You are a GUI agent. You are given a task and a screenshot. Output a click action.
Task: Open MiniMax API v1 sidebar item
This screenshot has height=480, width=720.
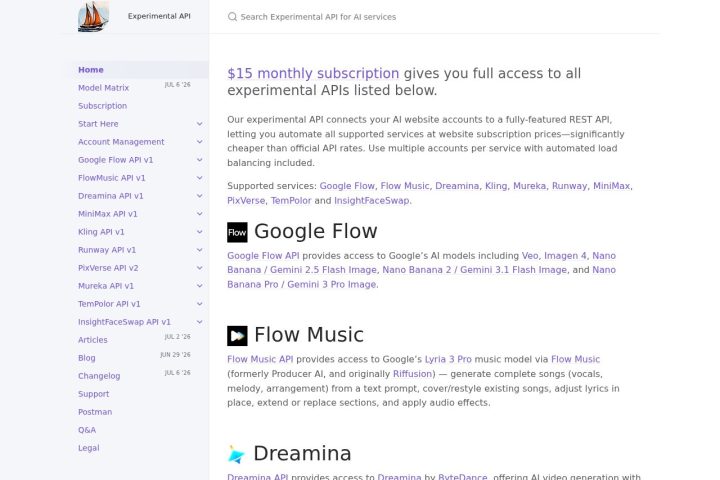[x=107, y=214]
